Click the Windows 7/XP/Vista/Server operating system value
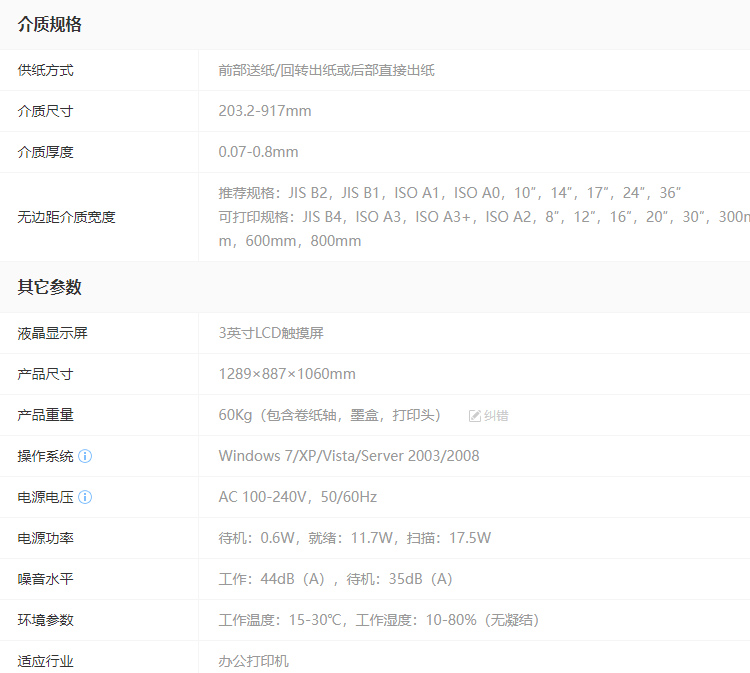The width and height of the screenshot is (750, 673). (x=349, y=456)
